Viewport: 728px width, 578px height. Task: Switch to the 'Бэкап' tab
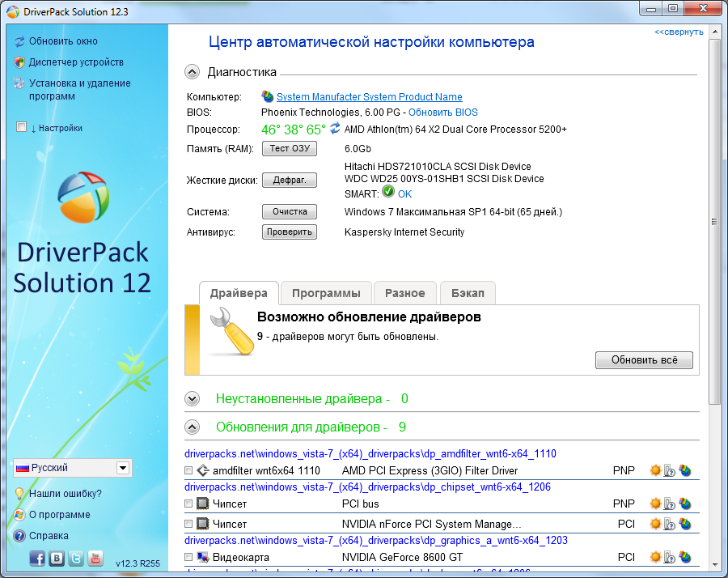[x=468, y=293]
